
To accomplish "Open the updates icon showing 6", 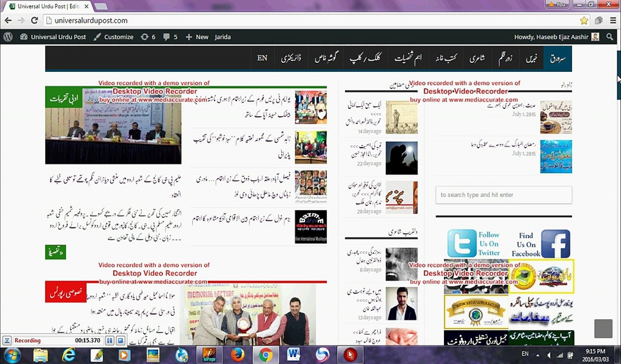I will click(148, 37).
